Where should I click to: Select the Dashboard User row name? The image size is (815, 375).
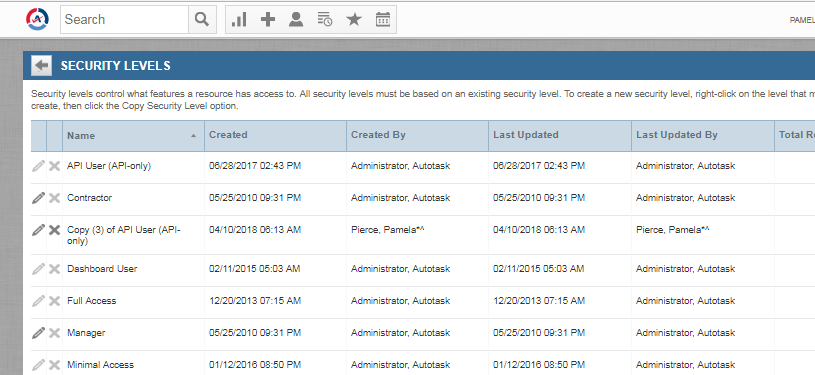(x=102, y=269)
